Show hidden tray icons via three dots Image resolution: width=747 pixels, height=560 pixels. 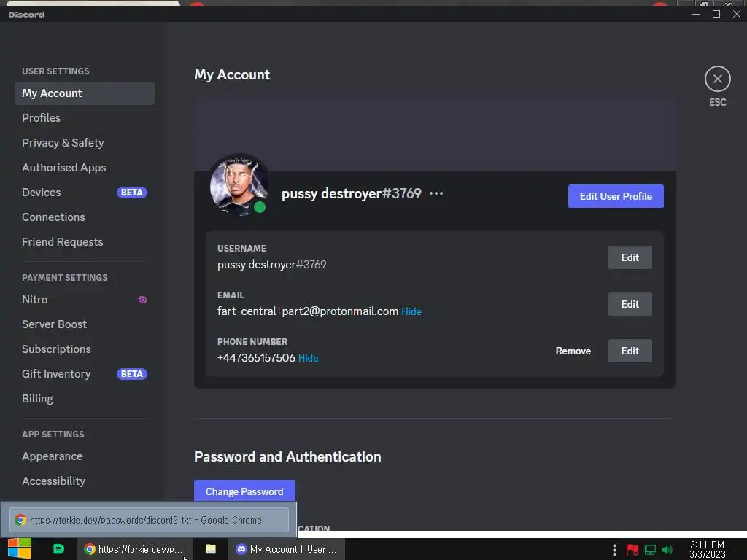click(x=614, y=550)
